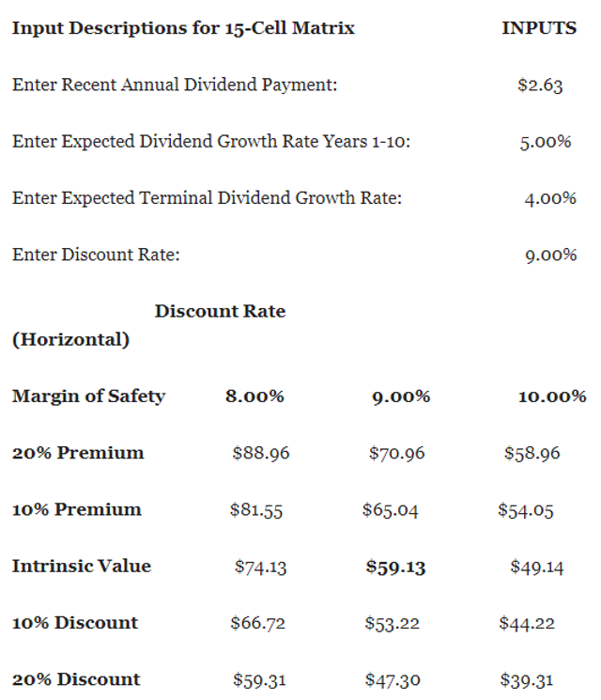
Task: Click the Input Descriptions for 15-Cell Matrix heading
Action: point(183,27)
